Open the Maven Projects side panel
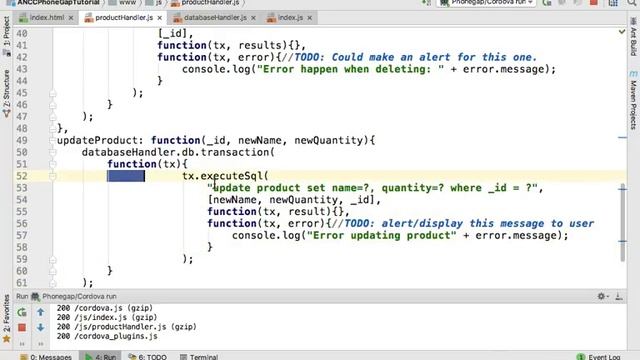Image resolution: width=640 pixels, height=360 pixels. pyautogui.click(x=633, y=101)
